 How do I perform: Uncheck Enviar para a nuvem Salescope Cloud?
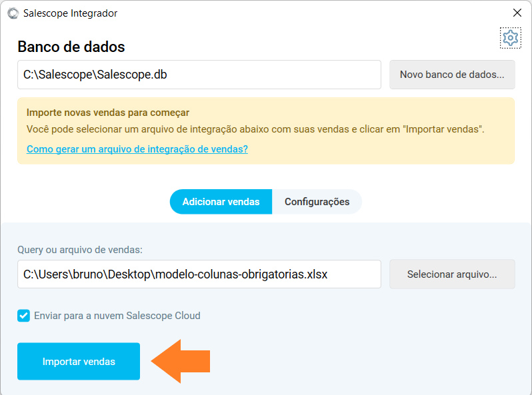click(23, 316)
